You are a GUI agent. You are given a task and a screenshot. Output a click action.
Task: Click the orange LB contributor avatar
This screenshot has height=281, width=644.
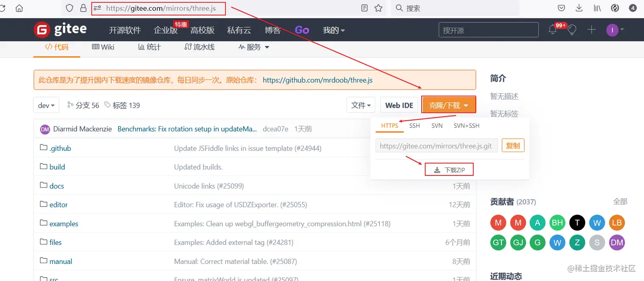click(x=617, y=223)
